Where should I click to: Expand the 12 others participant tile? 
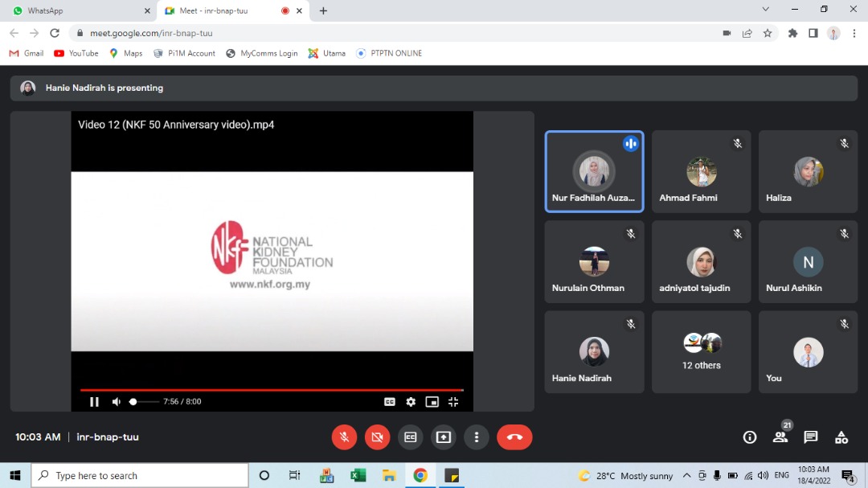tap(702, 352)
